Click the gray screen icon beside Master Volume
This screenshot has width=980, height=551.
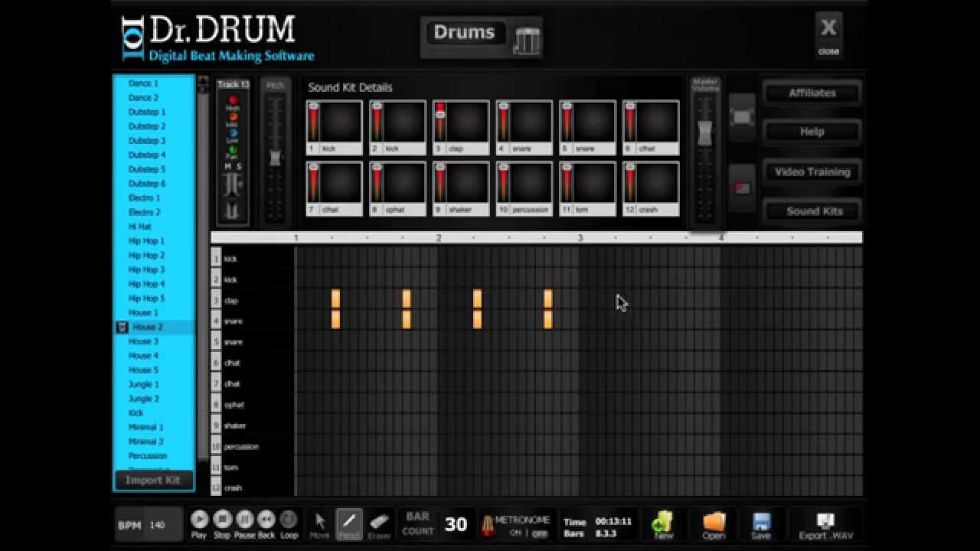tap(742, 117)
